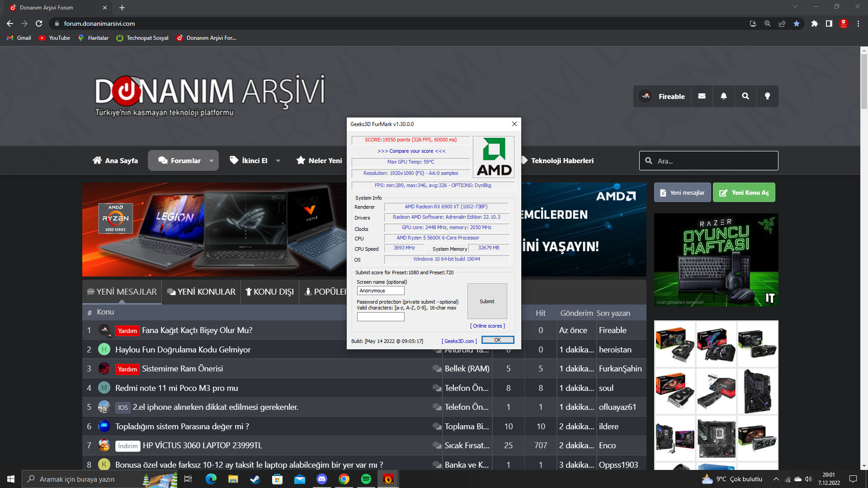Toggle the lightbulb theme icon
This screenshot has height=488, width=868.
pos(767,96)
